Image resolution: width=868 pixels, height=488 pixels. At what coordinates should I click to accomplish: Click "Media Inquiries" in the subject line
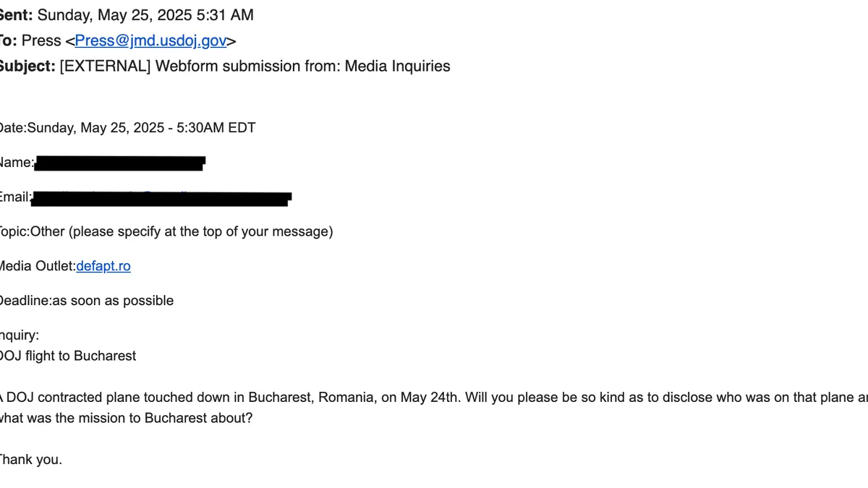[397, 67]
